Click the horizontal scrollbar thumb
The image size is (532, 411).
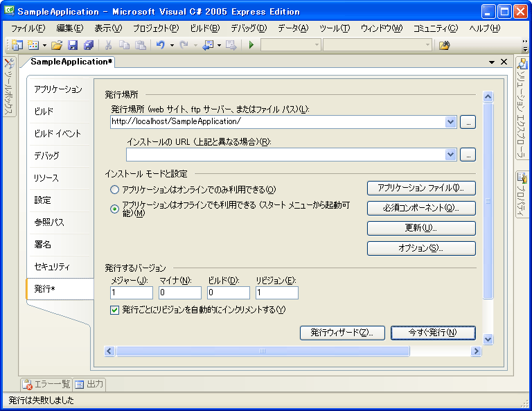(x=263, y=351)
